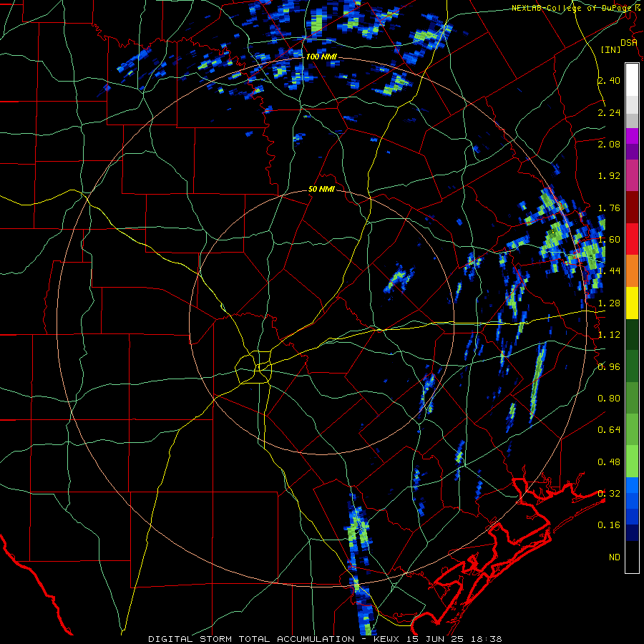Image resolution: width=644 pixels, height=644 pixels.
Task: Click the magenta legend color swatch
Action: [x=632, y=136]
